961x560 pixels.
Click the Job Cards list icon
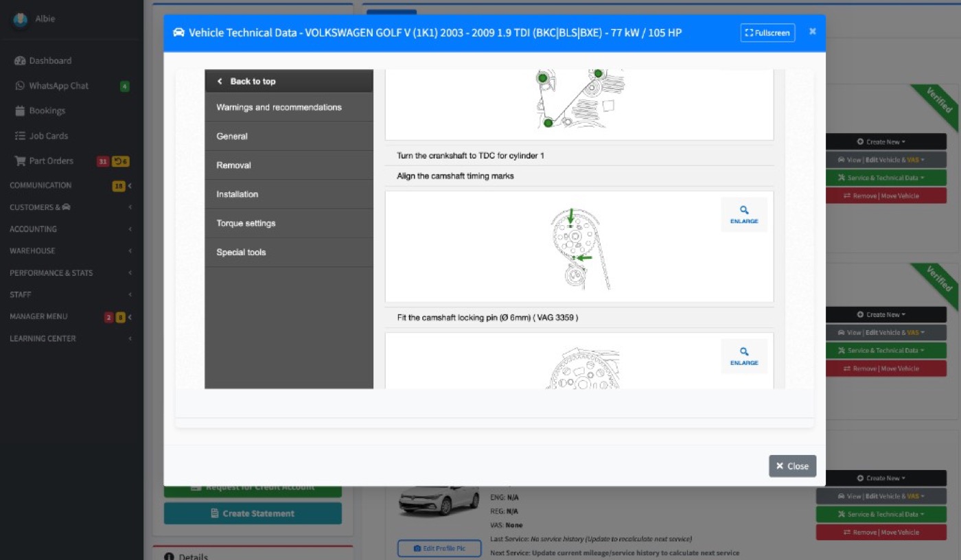pos(20,136)
